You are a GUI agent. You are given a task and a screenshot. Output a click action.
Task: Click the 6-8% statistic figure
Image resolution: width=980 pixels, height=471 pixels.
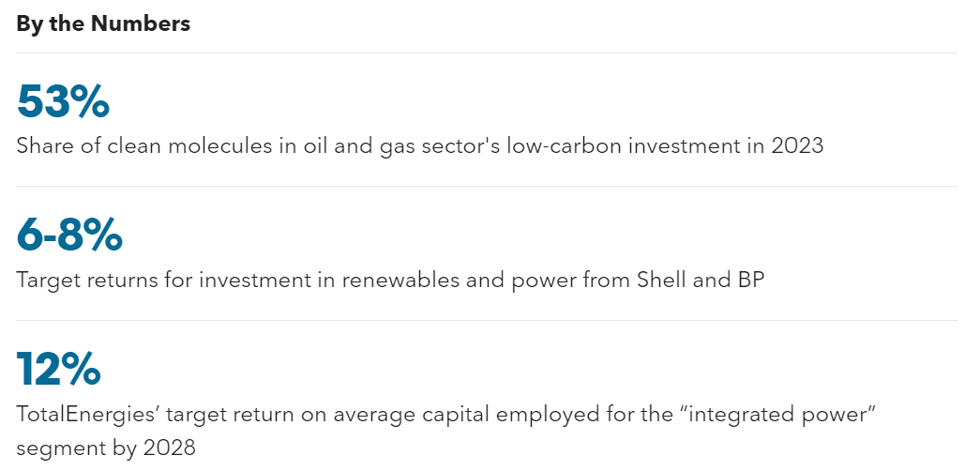(69, 235)
